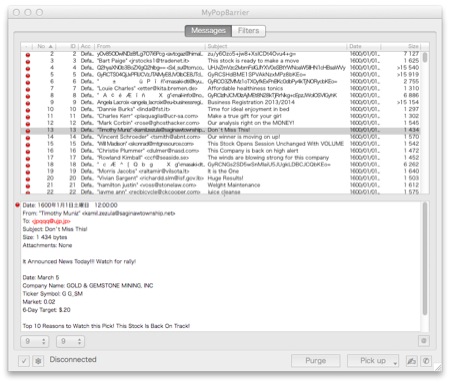Click size value 7 127 in row 2
Image resolution: width=450 pixels, height=383 pixels.
click(x=411, y=54)
